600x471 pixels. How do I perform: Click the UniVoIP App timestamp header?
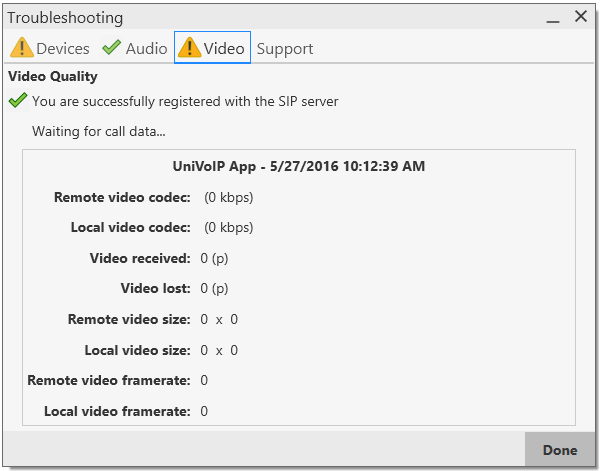pos(299,166)
